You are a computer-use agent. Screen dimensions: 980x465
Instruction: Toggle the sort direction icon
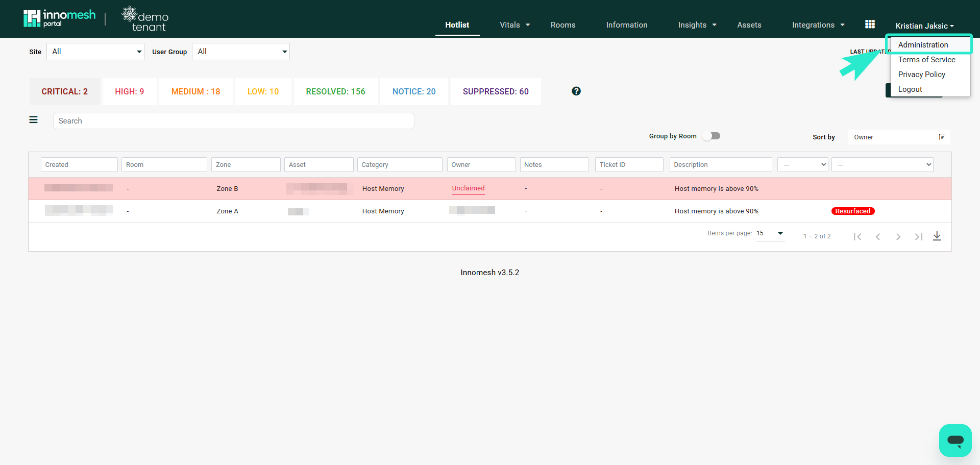click(x=942, y=137)
